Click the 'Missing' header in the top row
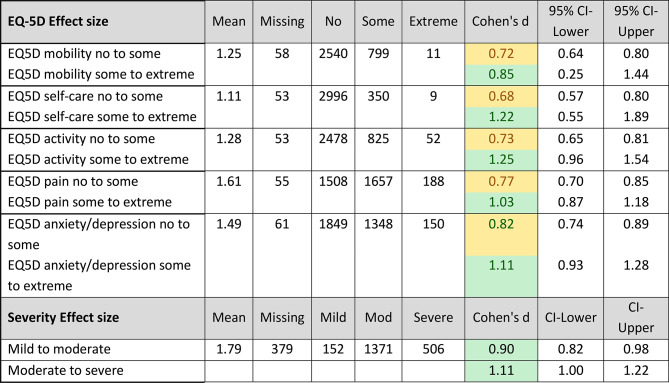 click(x=282, y=22)
